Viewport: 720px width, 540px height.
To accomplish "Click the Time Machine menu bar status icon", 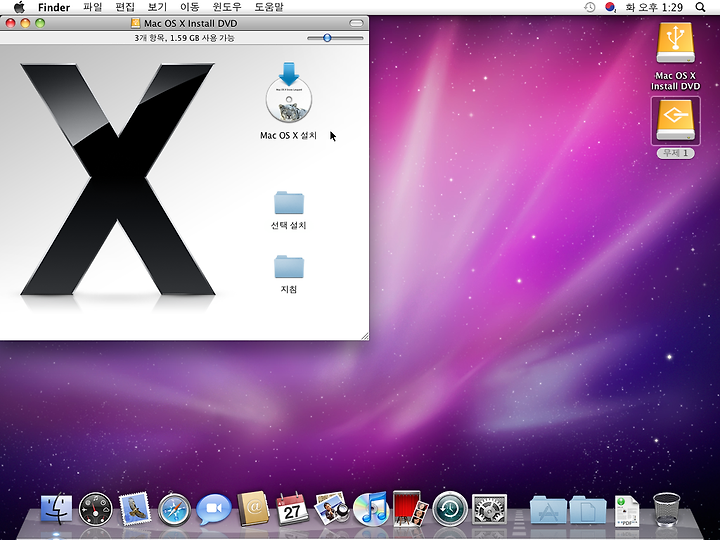I will (x=590, y=7).
